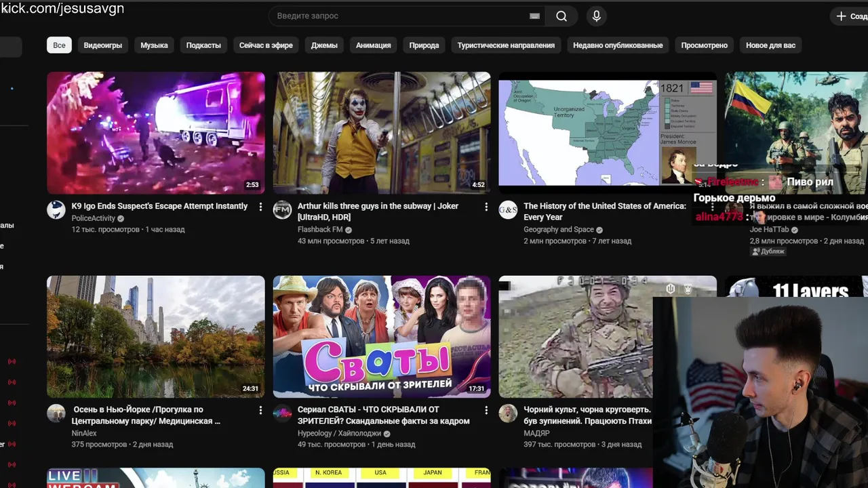Open soldier video thumbnail by МАДЯР
This screenshot has width=868, height=488.
pos(576,336)
